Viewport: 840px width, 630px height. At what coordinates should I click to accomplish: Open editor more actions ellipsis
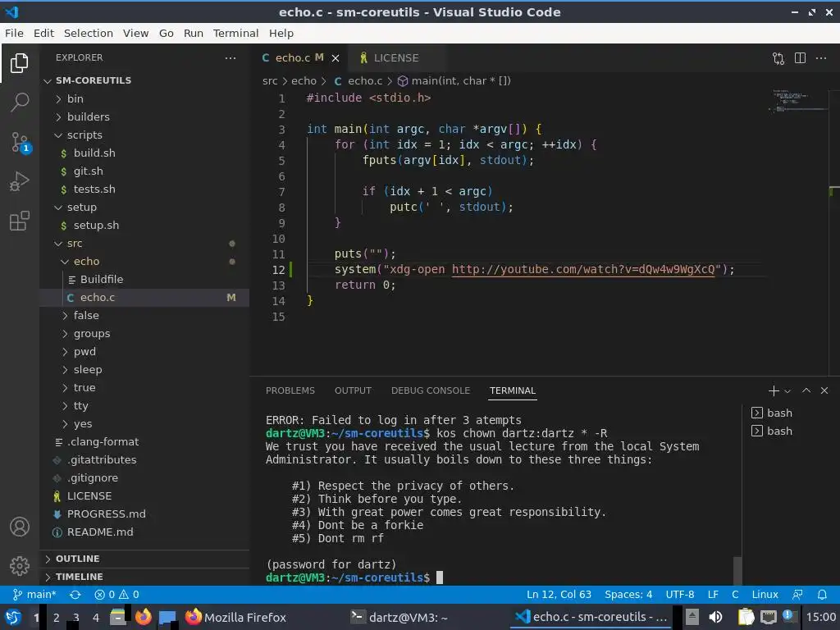820,58
